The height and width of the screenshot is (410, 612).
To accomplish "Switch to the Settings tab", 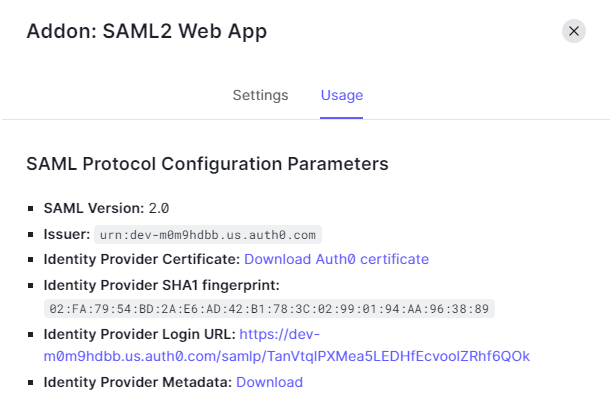I will pyautogui.click(x=260, y=95).
